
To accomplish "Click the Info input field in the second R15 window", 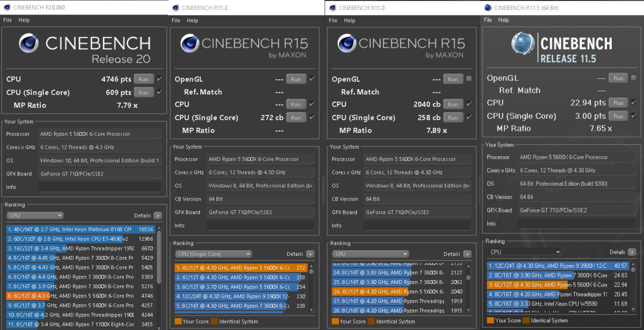I will (x=260, y=225).
